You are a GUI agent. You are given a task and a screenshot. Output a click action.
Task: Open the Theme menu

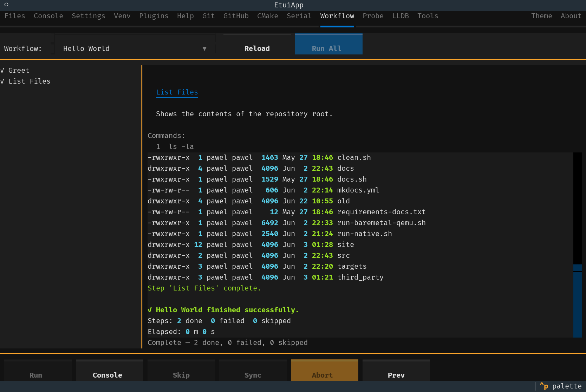542,16
